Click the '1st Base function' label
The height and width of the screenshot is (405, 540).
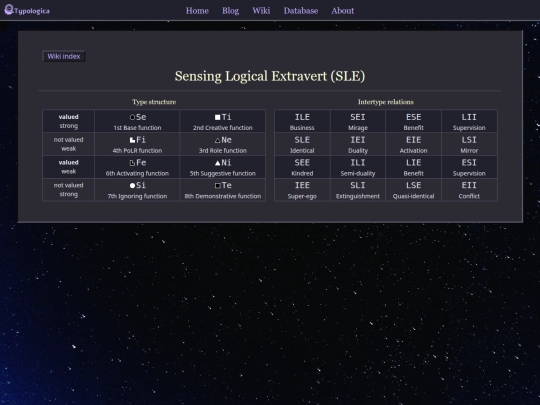(137, 128)
